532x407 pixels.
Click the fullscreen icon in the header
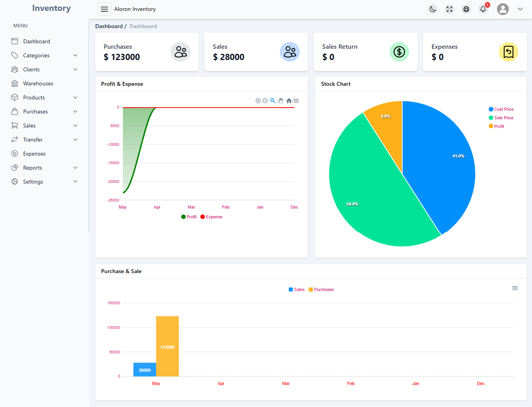(x=449, y=9)
